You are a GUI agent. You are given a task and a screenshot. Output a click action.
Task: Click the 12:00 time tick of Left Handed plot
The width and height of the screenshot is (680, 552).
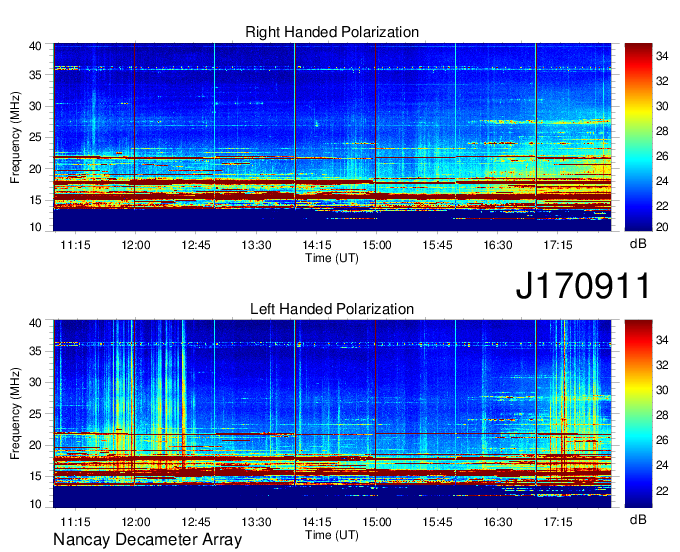tap(136, 522)
